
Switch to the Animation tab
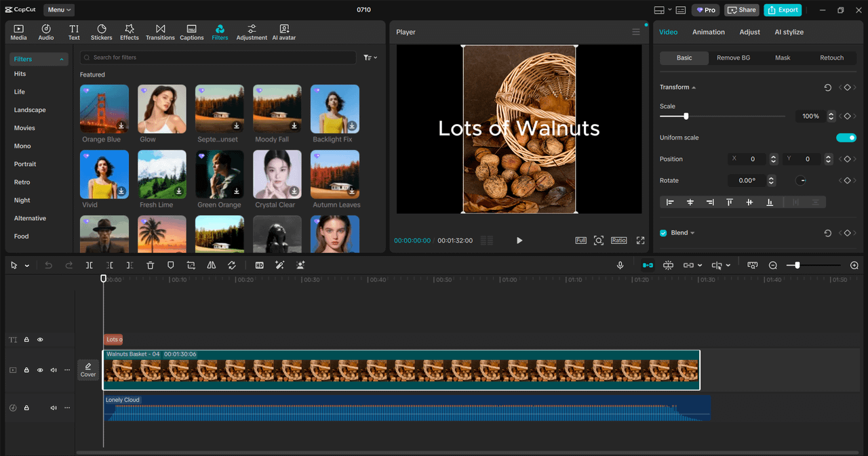point(708,32)
